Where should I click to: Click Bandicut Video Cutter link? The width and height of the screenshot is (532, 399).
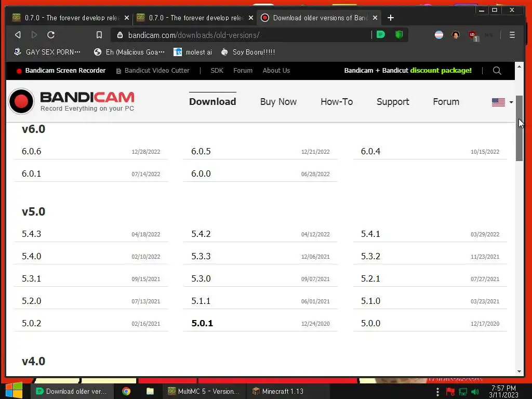[153, 71]
